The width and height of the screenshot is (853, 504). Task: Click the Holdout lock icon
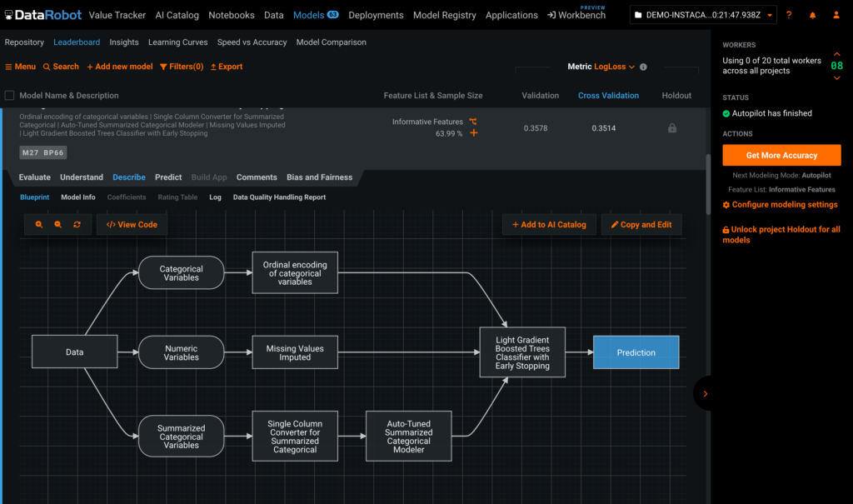672,128
